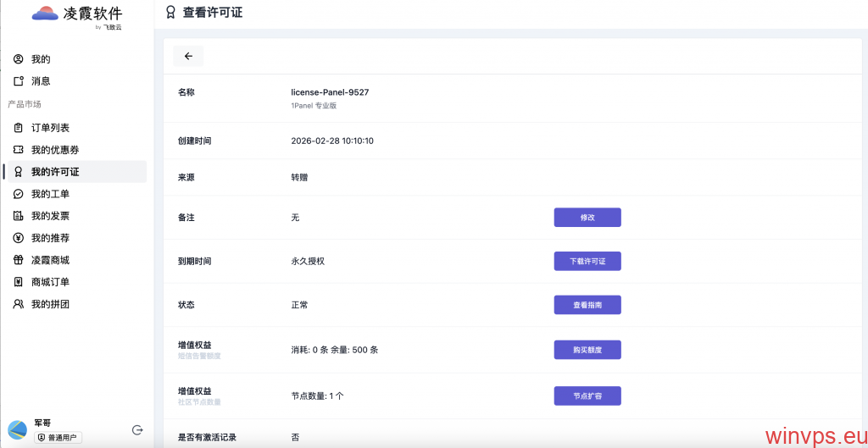Click the logout icon beside 军哥
The image size is (868, 448).
(x=137, y=430)
